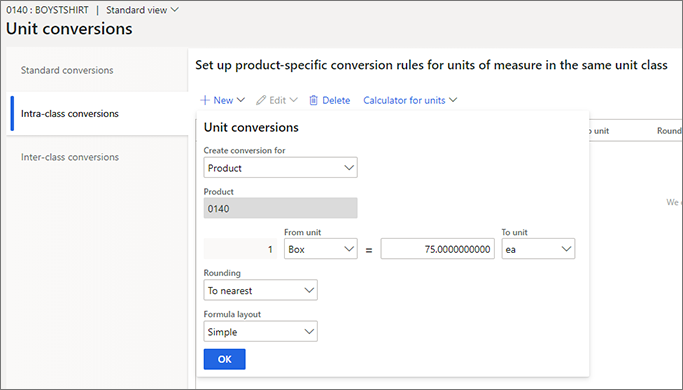
Task: Expand the New button chevron
Action: pos(240,100)
